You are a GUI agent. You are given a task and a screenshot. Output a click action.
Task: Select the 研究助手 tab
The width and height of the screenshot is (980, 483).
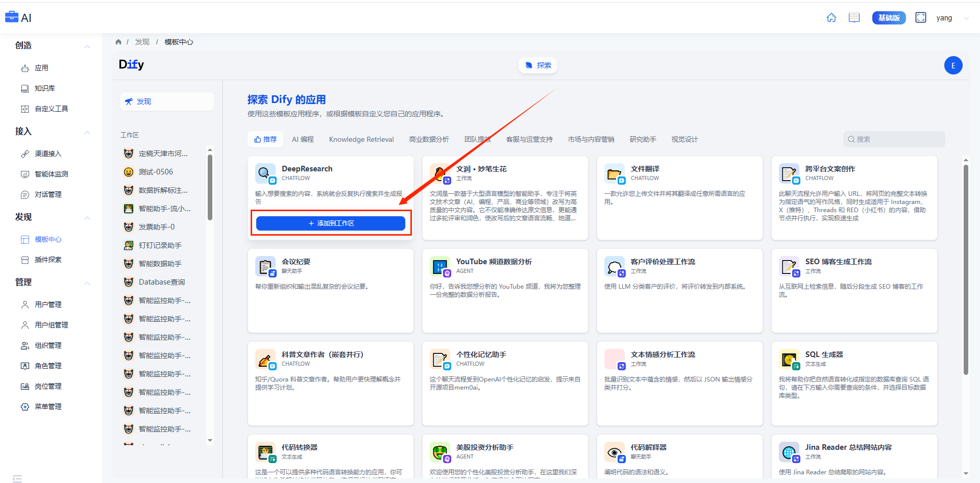pyautogui.click(x=643, y=139)
